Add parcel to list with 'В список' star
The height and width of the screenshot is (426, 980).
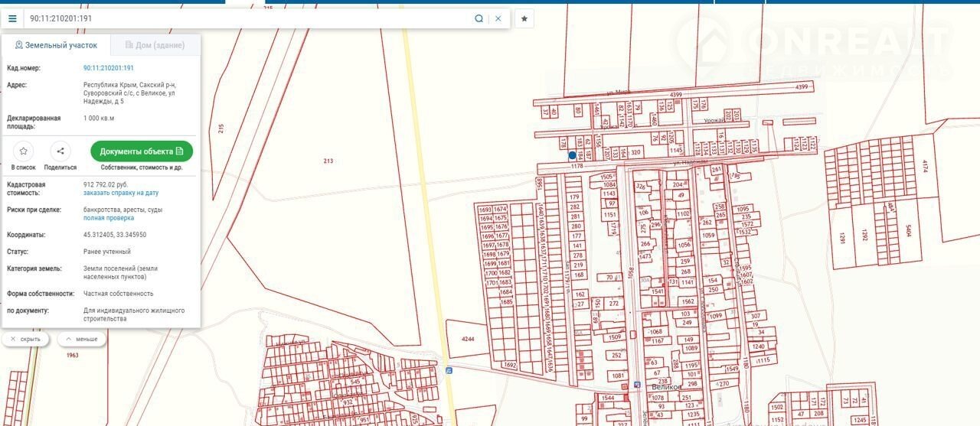(x=24, y=151)
